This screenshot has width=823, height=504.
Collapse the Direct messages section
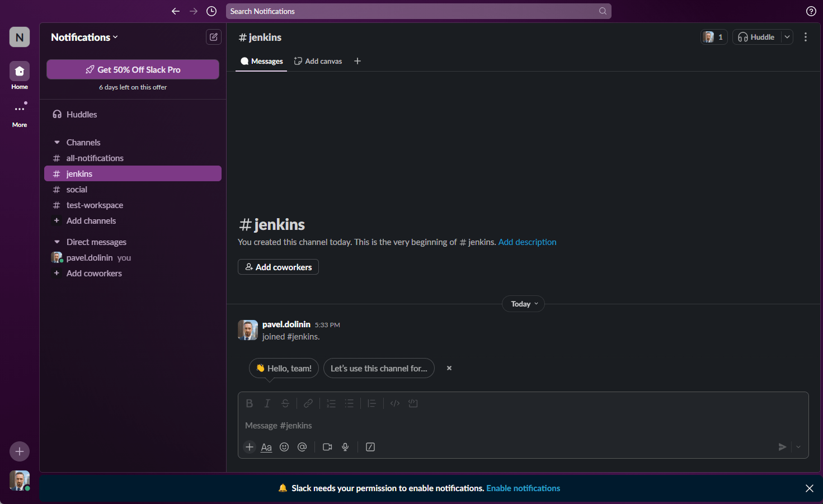point(57,242)
